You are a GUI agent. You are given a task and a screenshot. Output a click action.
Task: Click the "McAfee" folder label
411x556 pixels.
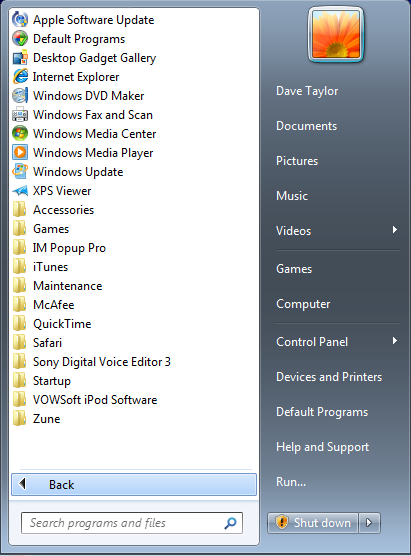(x=54, y=305)
